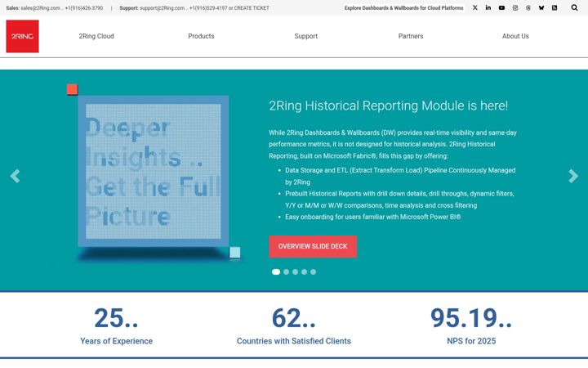The width and height of the screenshot is (588, 368).
Task: Open the Products menu
Action: coord(201,36)
